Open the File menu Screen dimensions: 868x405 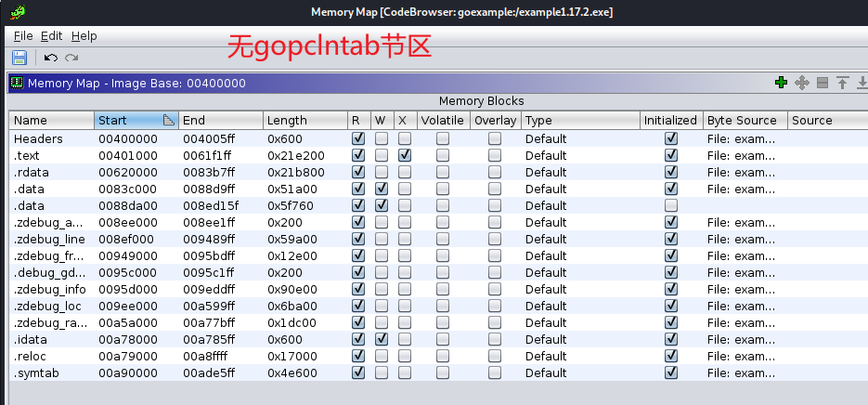click(23, 35)
